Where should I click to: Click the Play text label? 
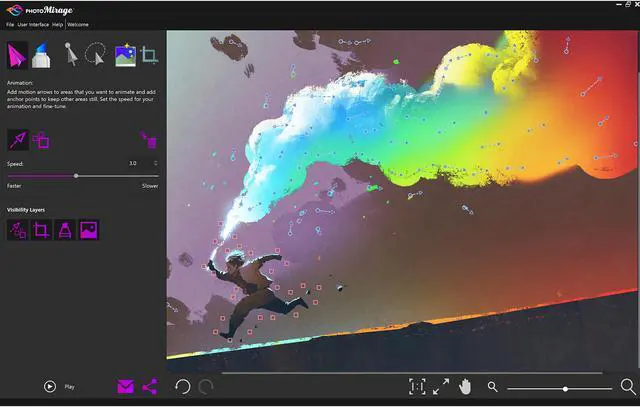click(69, 387)
